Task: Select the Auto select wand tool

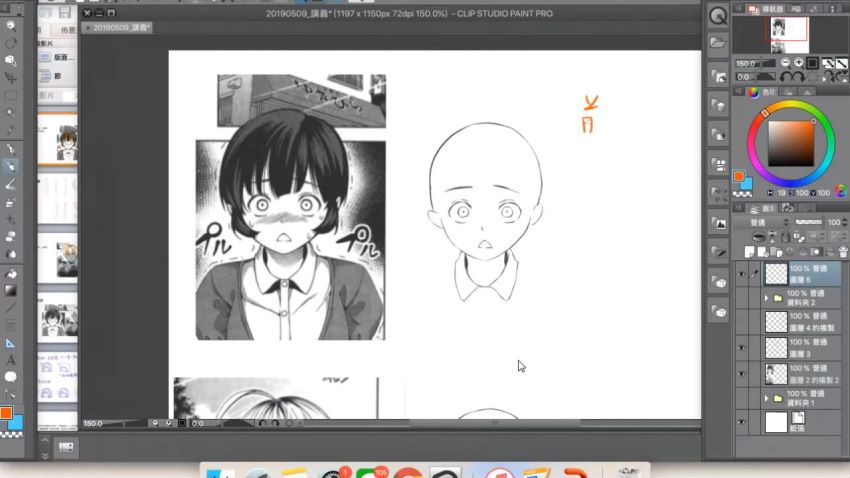Action: pos(10,113)
